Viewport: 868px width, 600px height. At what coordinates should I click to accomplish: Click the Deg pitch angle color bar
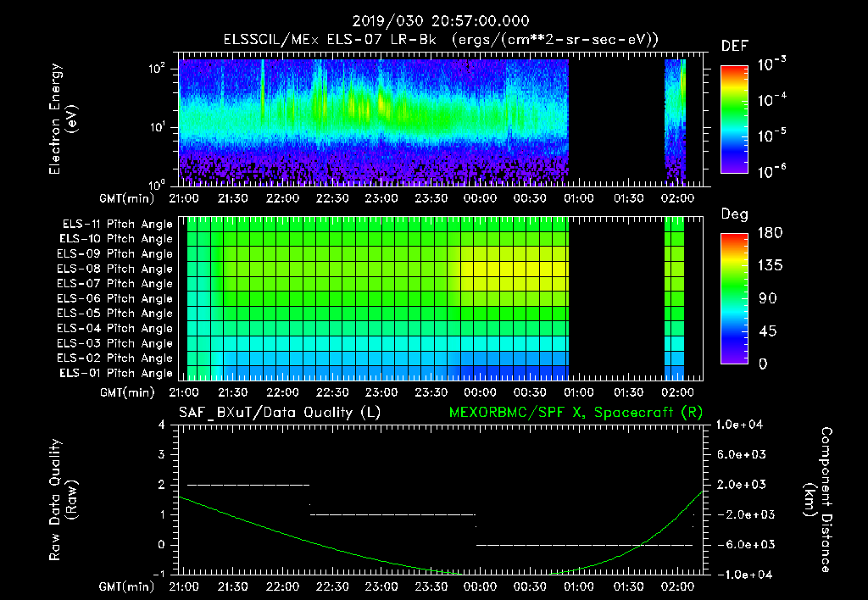tap(735, 299)
